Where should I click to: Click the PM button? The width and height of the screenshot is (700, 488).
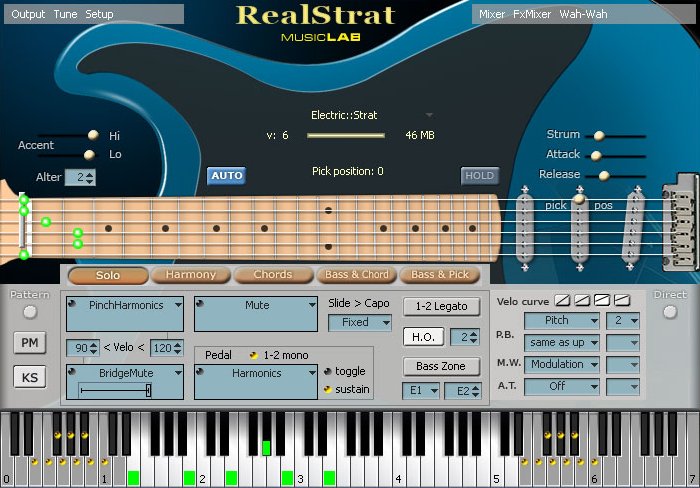pyautogui.click(x=30, y=343)
